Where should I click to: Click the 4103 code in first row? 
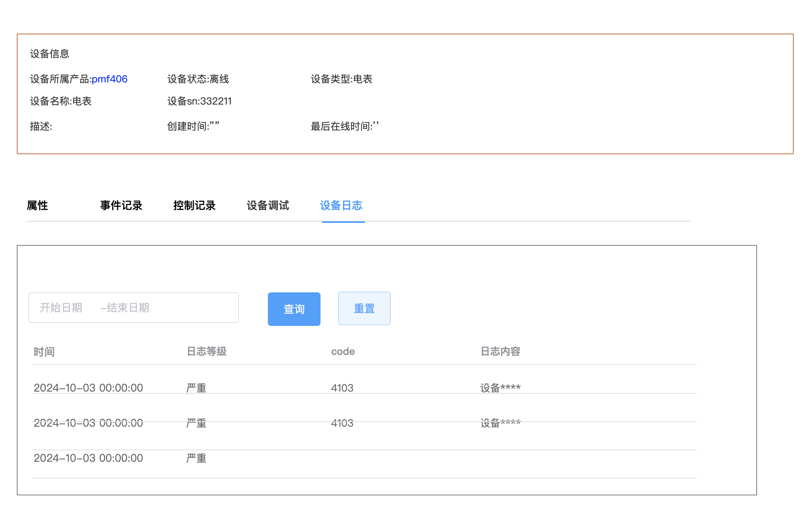point(342,388)
